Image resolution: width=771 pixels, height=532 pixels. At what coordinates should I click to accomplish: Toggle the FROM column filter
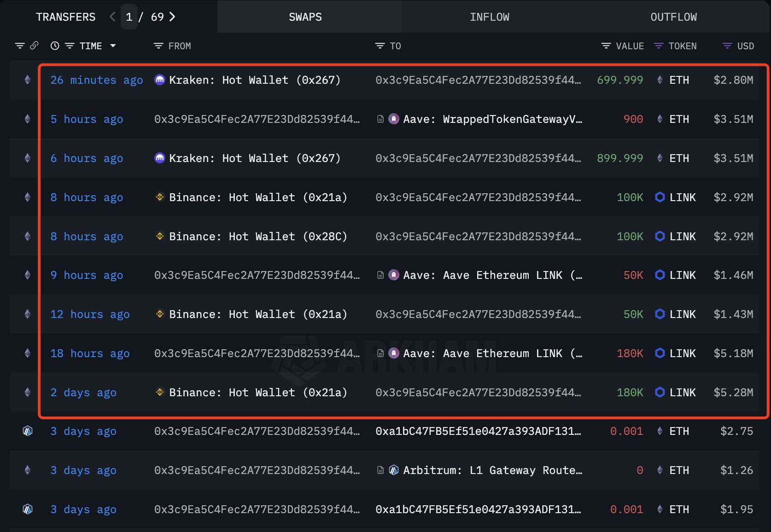pos(158,46)
